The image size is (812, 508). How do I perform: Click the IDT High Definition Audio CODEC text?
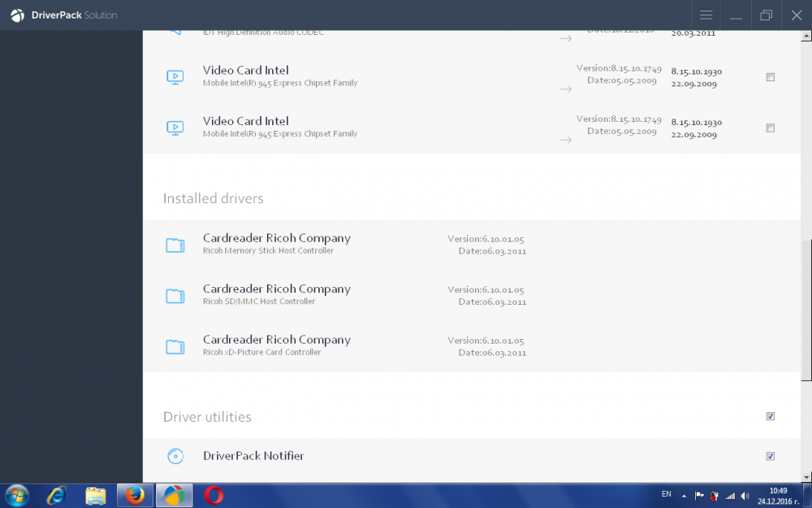click(263, 33)
